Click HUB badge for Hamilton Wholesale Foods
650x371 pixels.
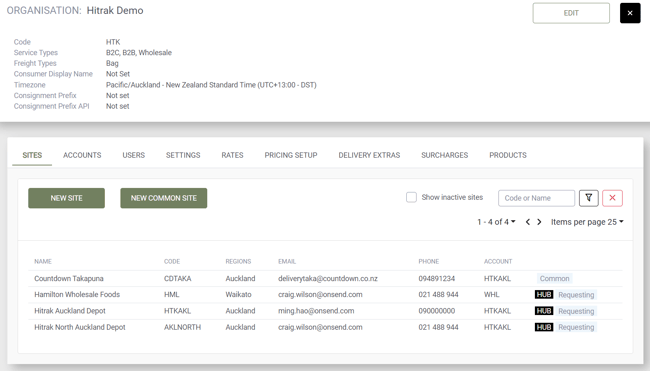click(x=544, y=295)
